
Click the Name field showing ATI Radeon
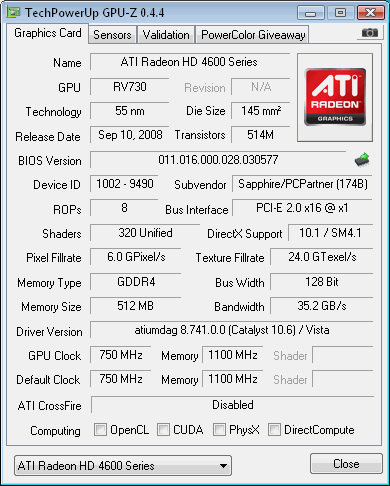190,62
